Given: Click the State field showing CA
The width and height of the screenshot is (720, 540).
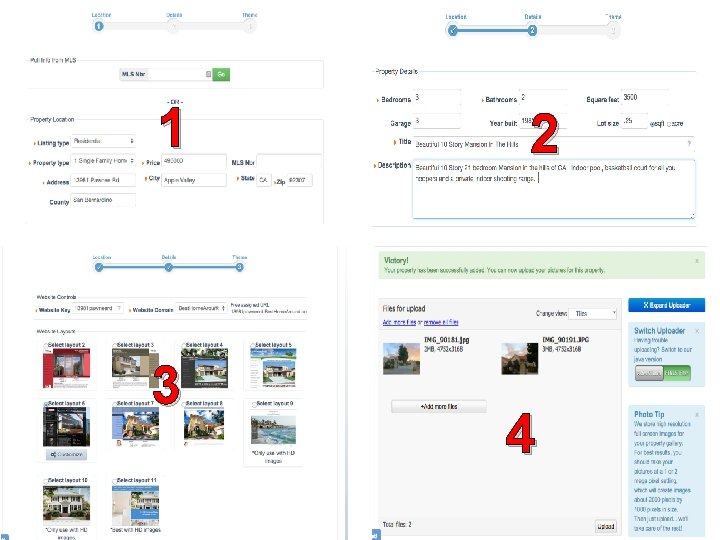Looking at the screenshot, I should coord(264,180).
